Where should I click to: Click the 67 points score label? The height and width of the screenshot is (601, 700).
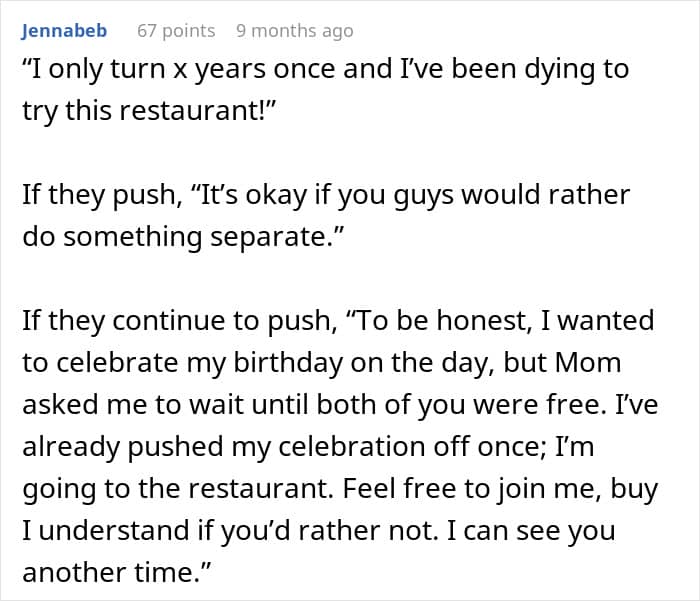(176, 31)
